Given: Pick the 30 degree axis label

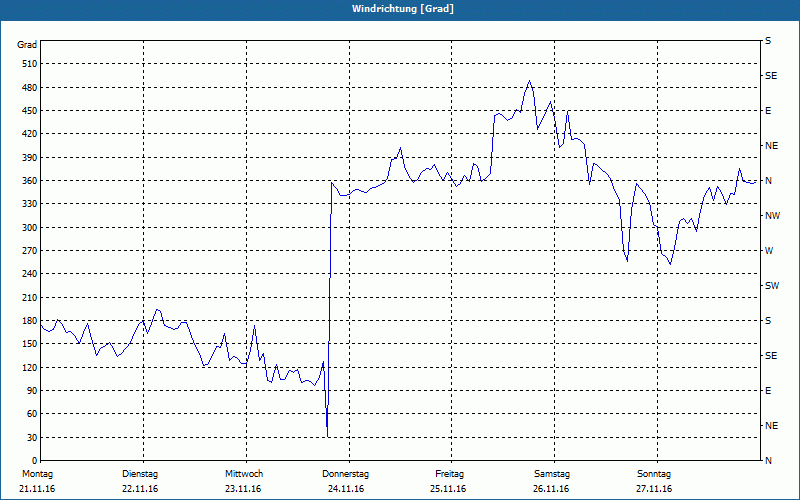Looking at the screenshot, I should coord(32,438).
